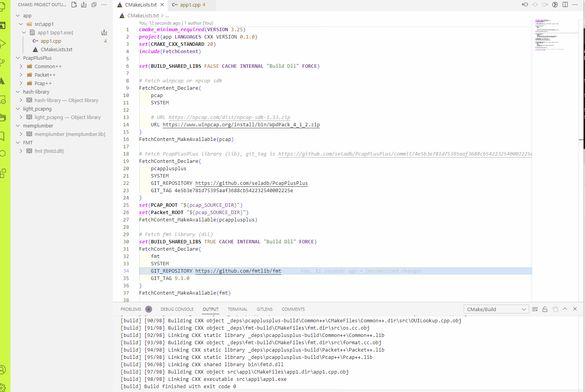
Task: Follow the npcap-sdk-1.13.zip URL
Action: coord(230,117)
